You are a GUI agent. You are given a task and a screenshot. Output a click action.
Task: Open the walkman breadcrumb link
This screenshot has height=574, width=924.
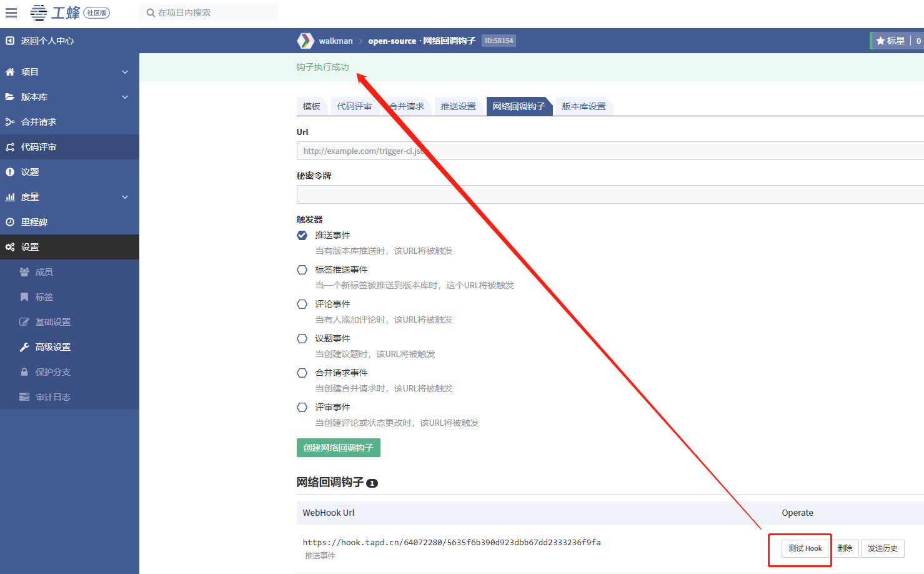[335, 41]
